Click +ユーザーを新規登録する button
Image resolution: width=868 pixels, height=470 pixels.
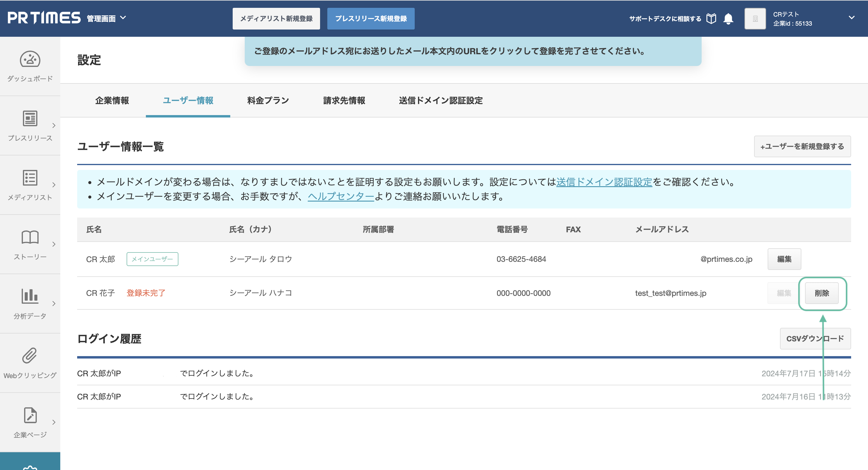tap(802, 146)
